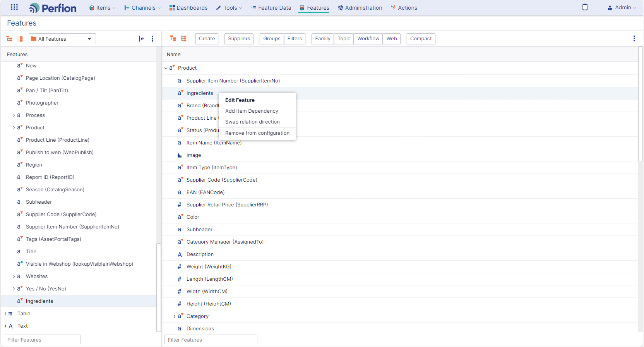
Task: Open Administration in top navigation
Action: coord(360,8)
